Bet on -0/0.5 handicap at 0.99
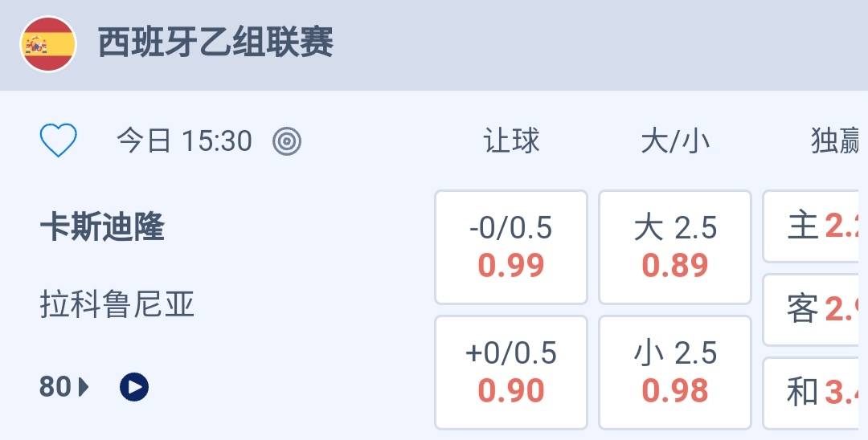 coord(511,247)
